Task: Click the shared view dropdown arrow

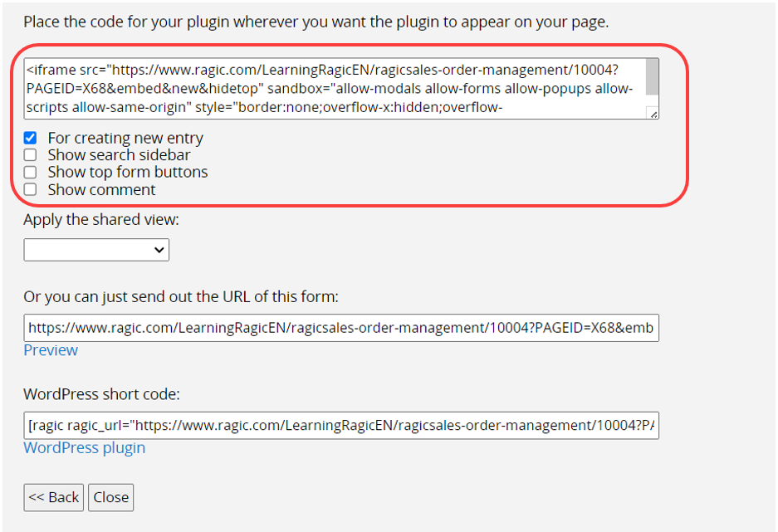Action: click(x=159, y=250)
